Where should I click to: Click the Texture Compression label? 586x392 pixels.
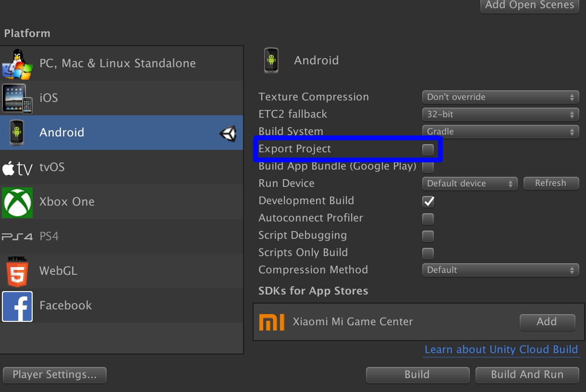pyautogui.click(x=314, y=97)
